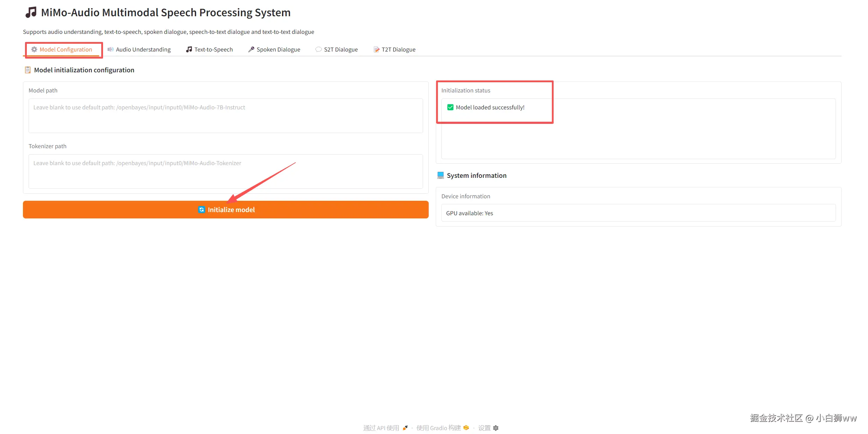
Task: Click the clipboard icon beside Model initialization
Action: point(28,70)
